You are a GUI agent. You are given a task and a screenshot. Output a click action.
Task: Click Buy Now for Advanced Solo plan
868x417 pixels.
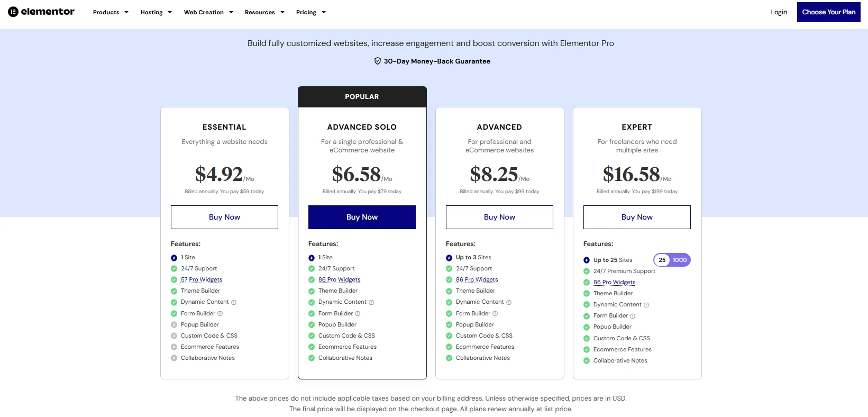362,217
